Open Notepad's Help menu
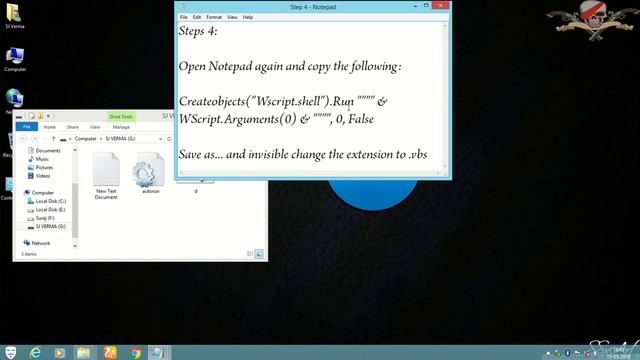Image resolution: width=640 pixels, height=360 pixels. coord(248,17)
